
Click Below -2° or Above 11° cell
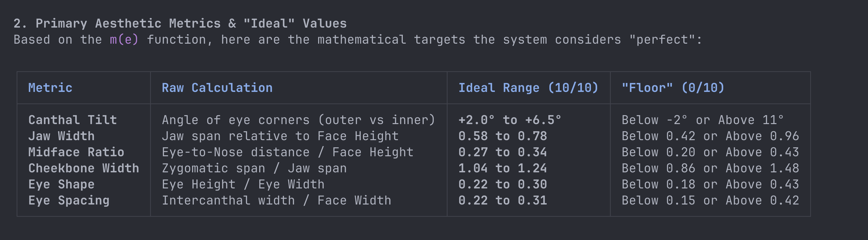[702, 120]
